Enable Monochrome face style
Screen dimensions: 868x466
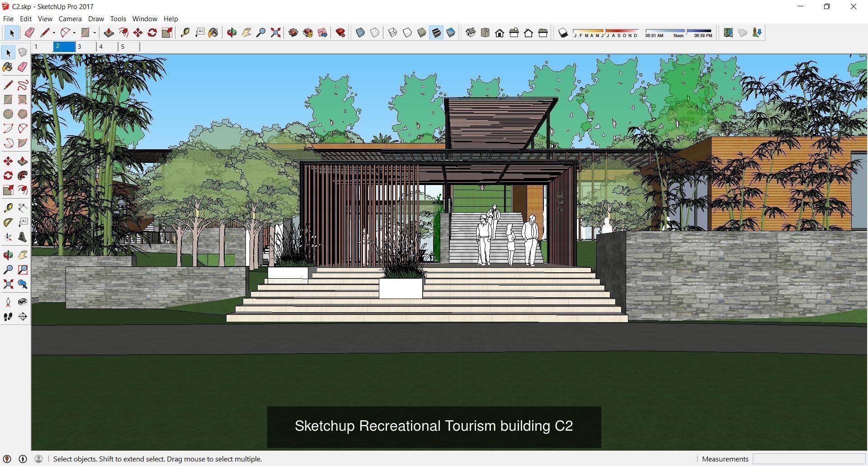450,33
